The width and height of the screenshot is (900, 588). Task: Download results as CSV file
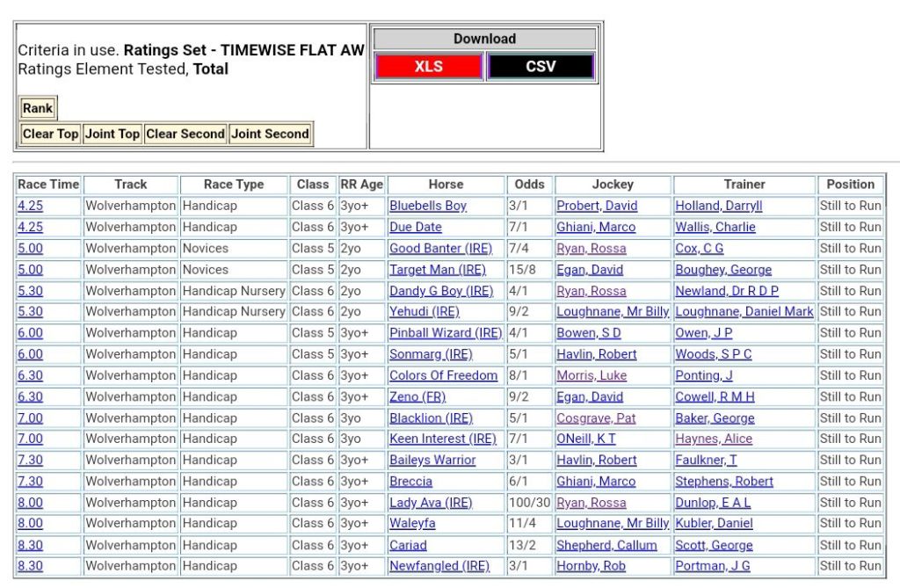click(541, 66)
